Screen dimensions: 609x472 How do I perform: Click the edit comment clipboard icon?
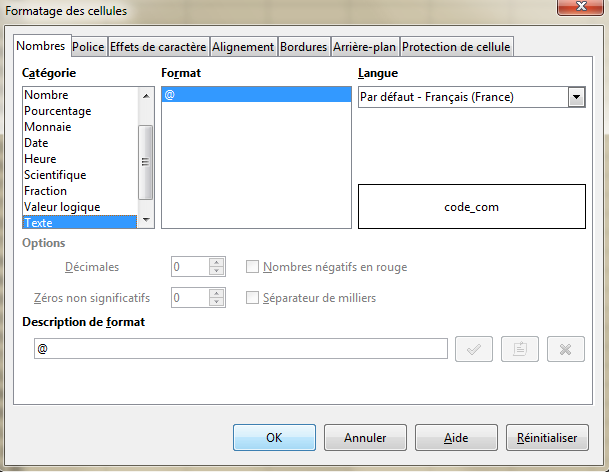520,349
